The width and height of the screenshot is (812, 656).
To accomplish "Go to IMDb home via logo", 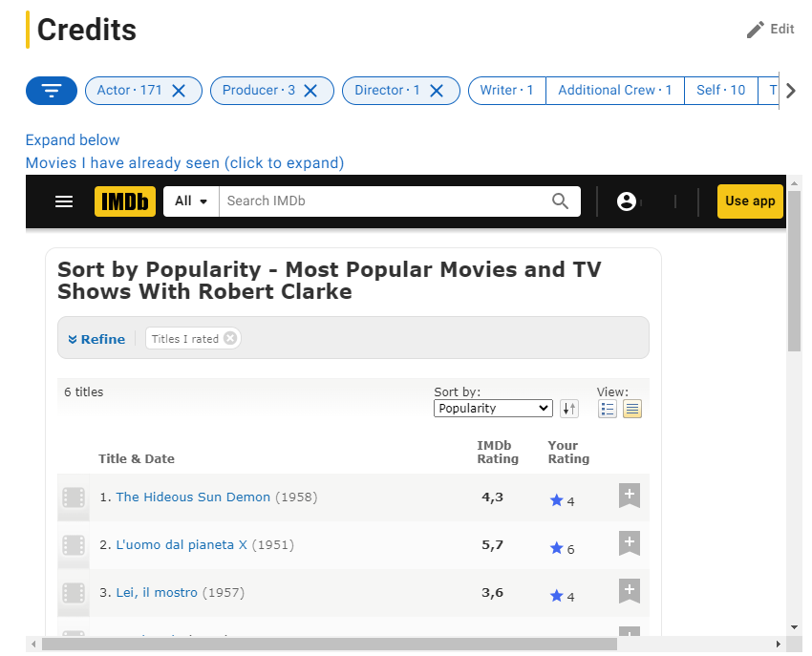I will tap(125, 201).
